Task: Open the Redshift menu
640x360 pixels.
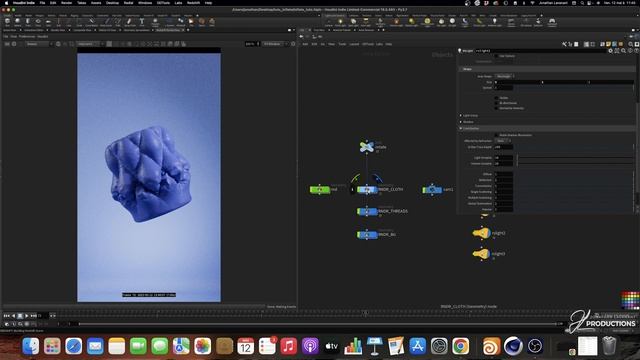Action: pyautogui.click(x=193, y=2)
